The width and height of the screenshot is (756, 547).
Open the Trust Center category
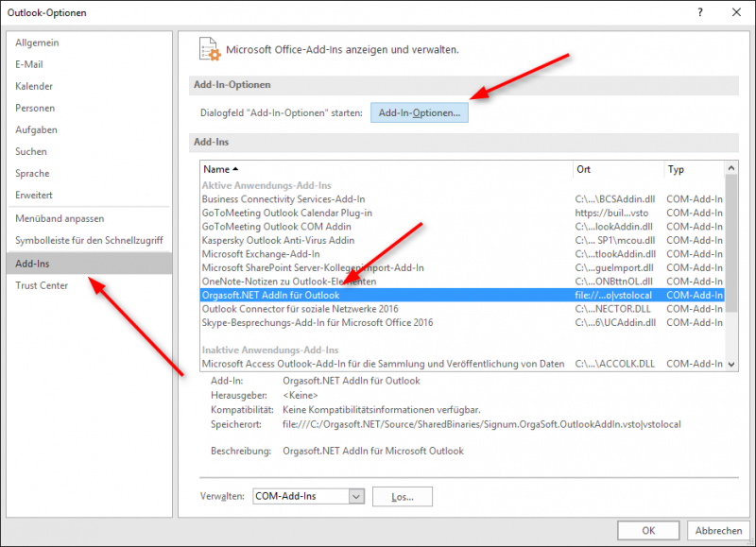pyautogui.click(x=42, y=285)
